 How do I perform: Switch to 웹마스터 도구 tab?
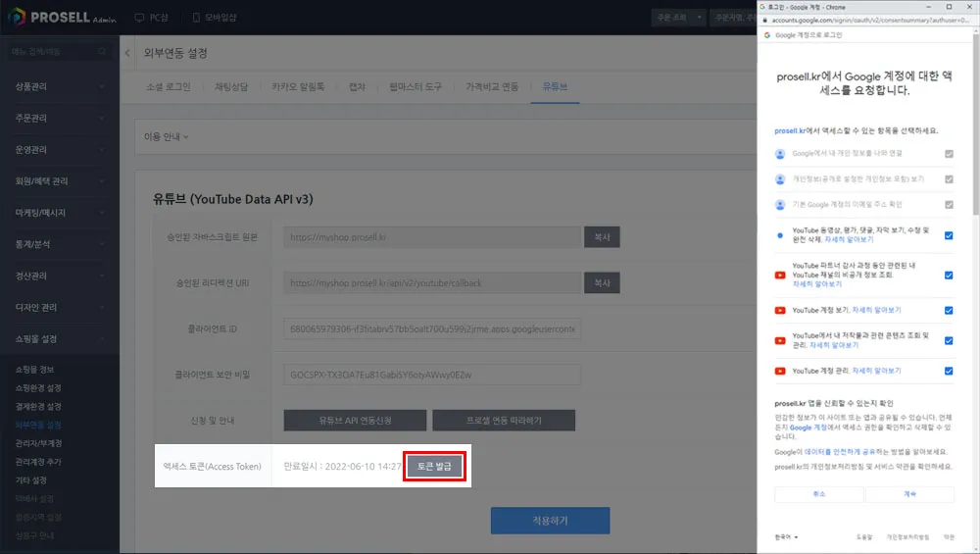pos(416,87)
